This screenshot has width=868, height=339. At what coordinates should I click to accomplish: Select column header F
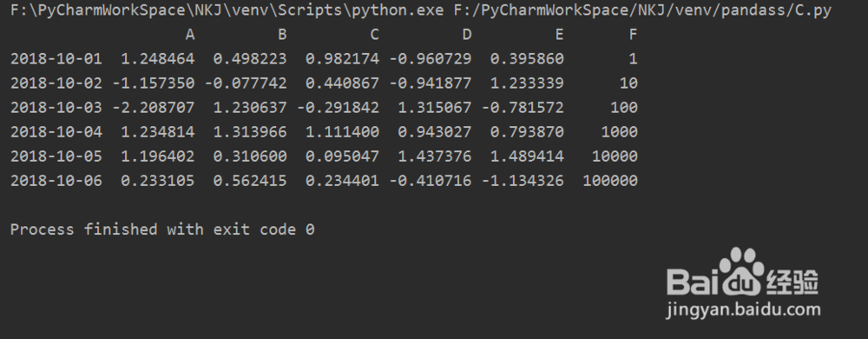634,35
